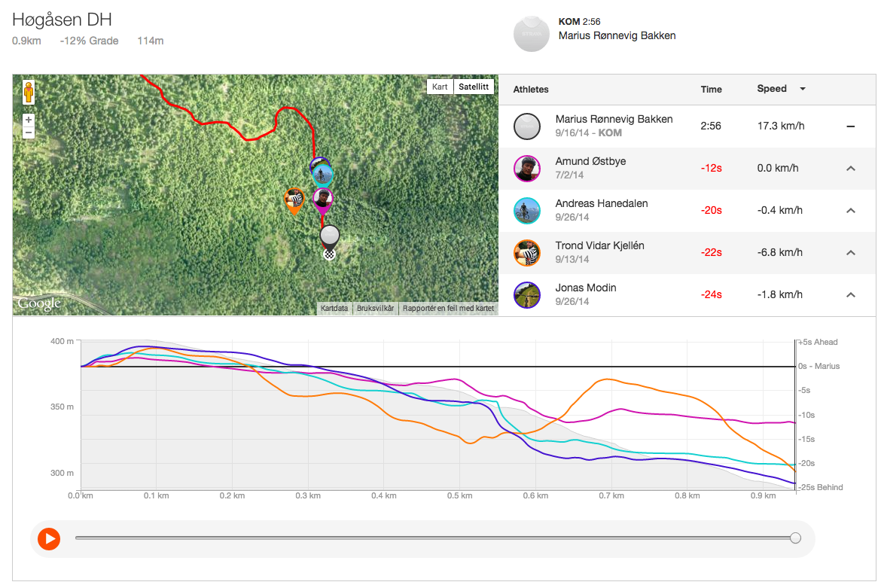This screenshot has height=588, width=881.
Task: Start playback with the orange play button
Action: point(49,538)
